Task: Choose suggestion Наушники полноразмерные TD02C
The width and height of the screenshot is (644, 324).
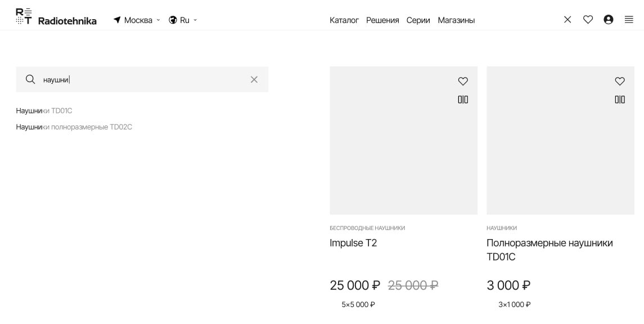Action: pyautogui.click(x=74, y=127)
